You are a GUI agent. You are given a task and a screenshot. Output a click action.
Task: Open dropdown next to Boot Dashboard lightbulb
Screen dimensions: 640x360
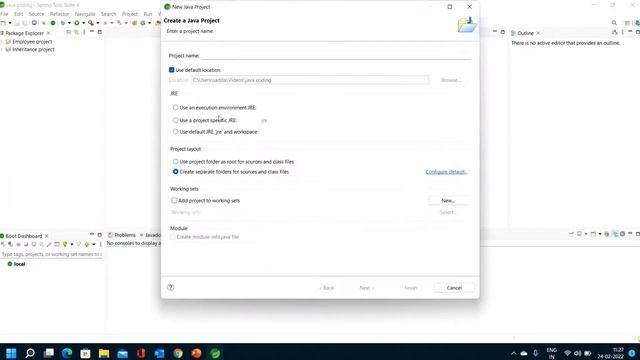click(x=72, y=244)
